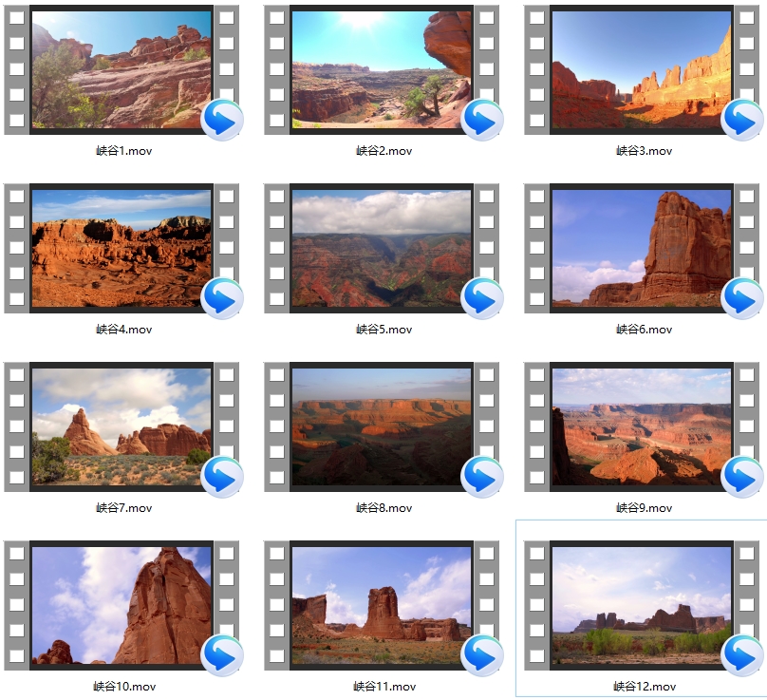Click the blue player badge on 峡谷4.mov
767x700 pixels.
pyautogui.click(x=222, y=298)
